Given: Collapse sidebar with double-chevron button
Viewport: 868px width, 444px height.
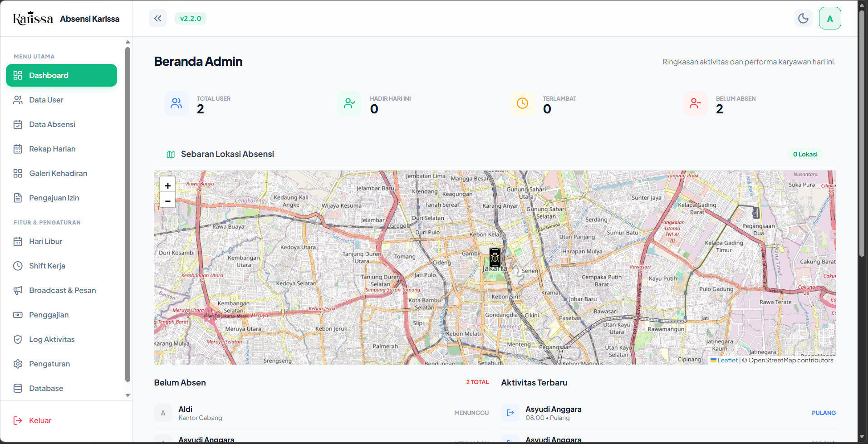Looking at the screenshot, I should point(158,19).
